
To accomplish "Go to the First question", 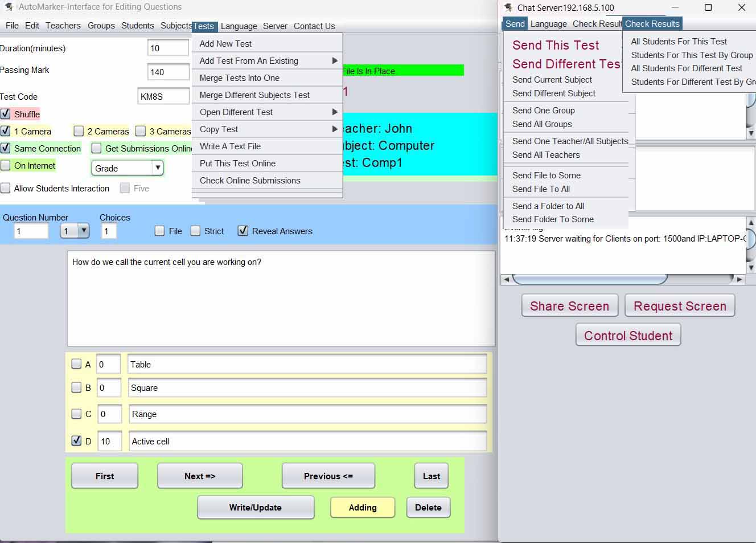I will click(105, 476).
